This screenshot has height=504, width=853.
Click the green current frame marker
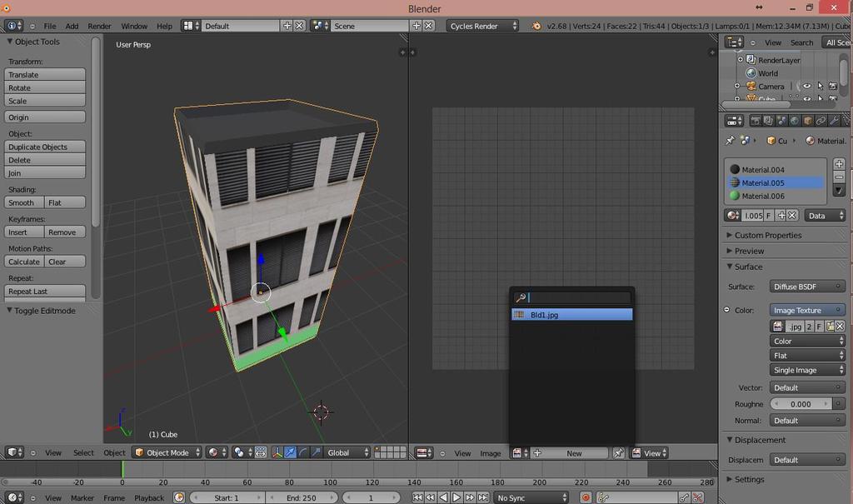point(122,469)
